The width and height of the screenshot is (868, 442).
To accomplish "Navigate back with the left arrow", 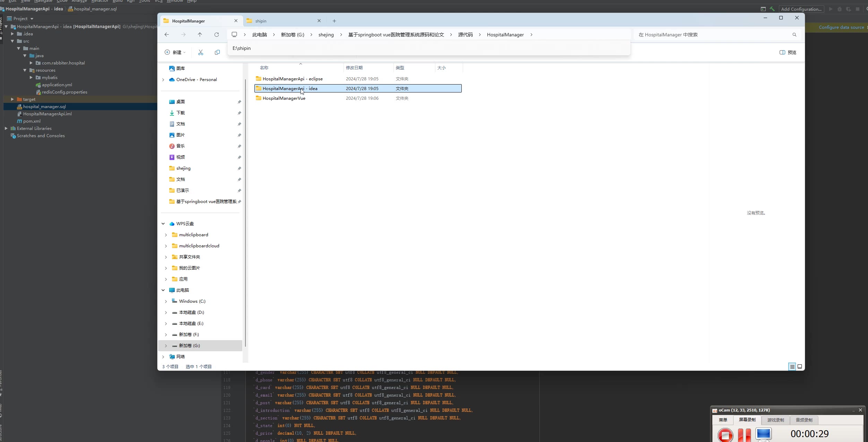I will tap(167, 35).
